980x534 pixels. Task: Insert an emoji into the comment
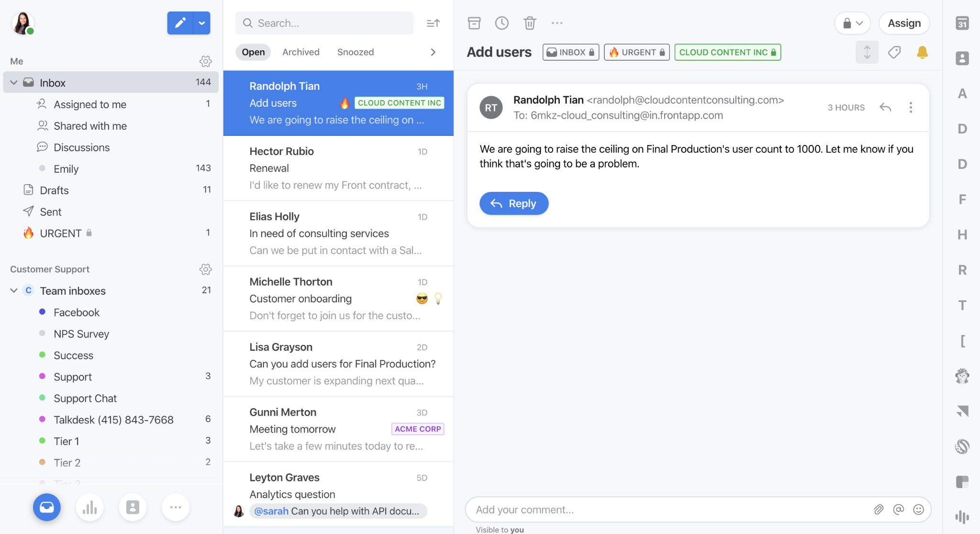coord(919,510)
